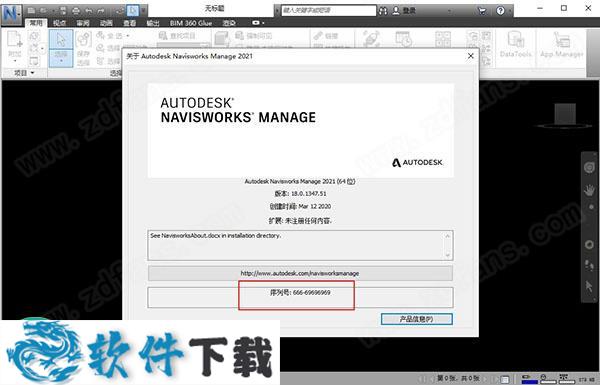Click the autodesk.com/navisworksmanage link button

[300, 273]
